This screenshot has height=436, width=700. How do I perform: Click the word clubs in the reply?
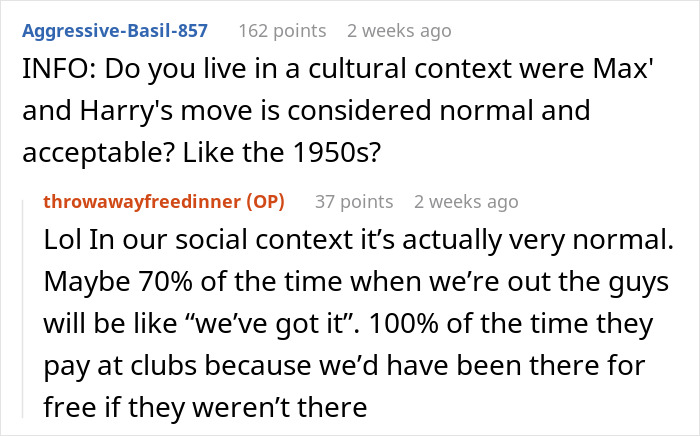point(164,366)
